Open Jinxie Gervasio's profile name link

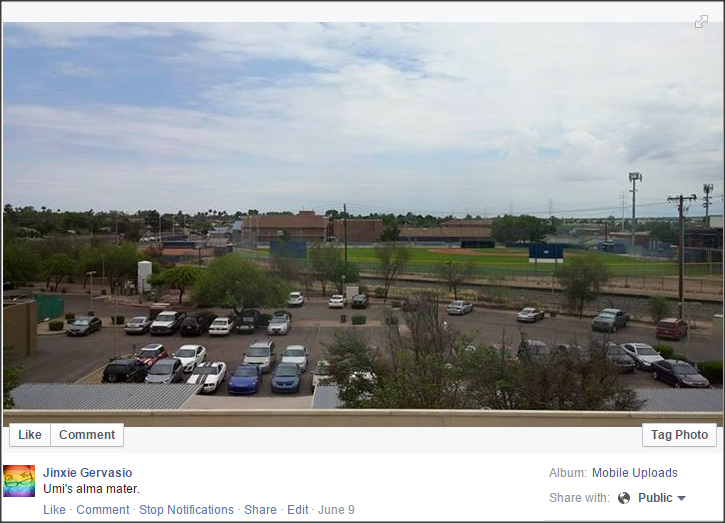coord(87,473)
